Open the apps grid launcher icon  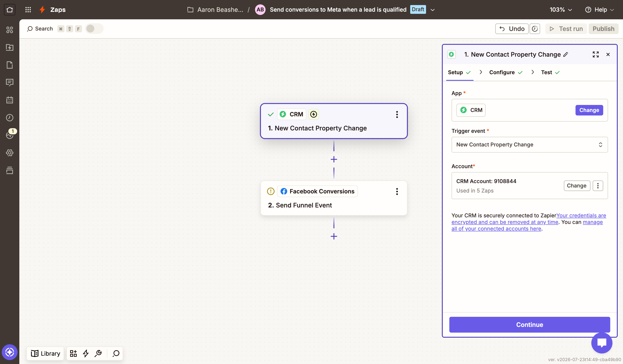pos(28,10)
